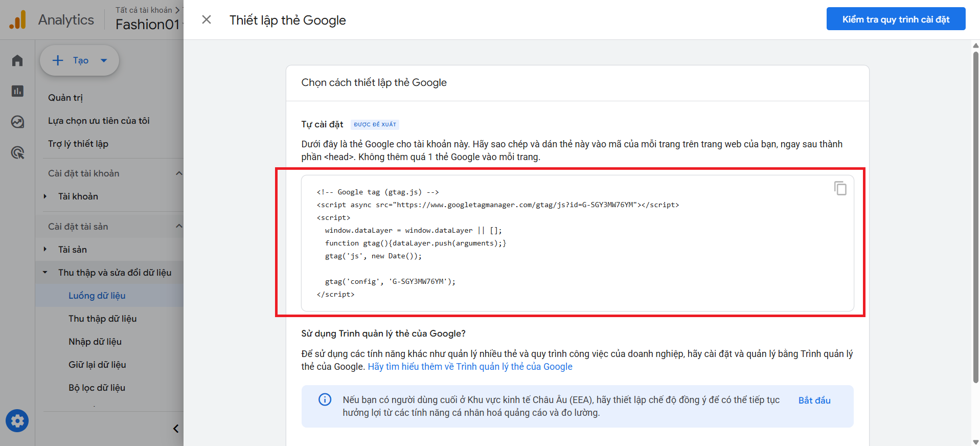This screenshot has width=980, height=446.
Task: Expand the Tài khoản tree item
Action: (45, 196)
